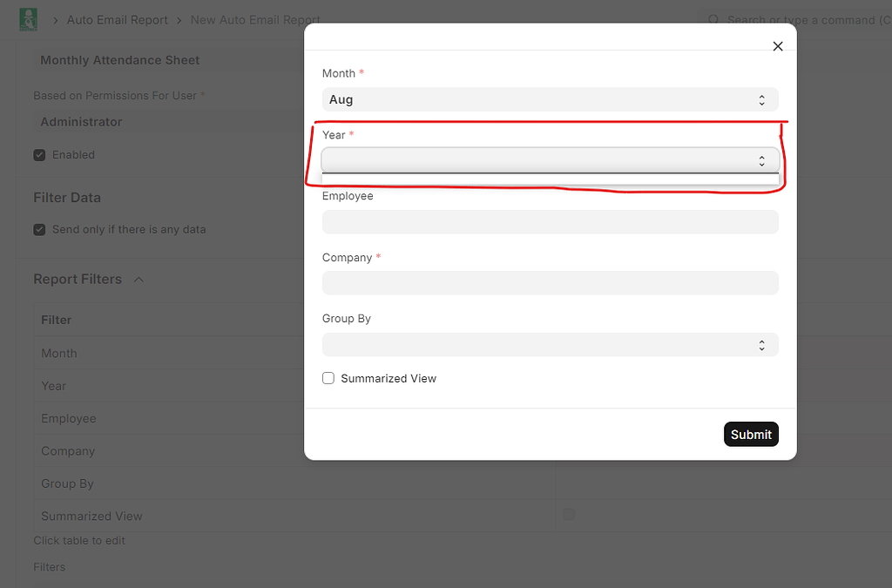Click the Submit button

751,434
